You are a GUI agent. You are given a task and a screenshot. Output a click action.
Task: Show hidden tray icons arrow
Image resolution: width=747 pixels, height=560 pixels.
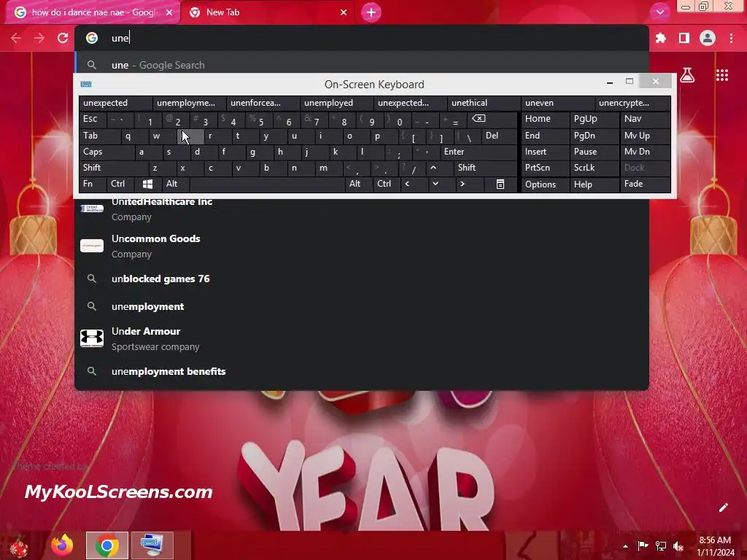coord(625,546)
